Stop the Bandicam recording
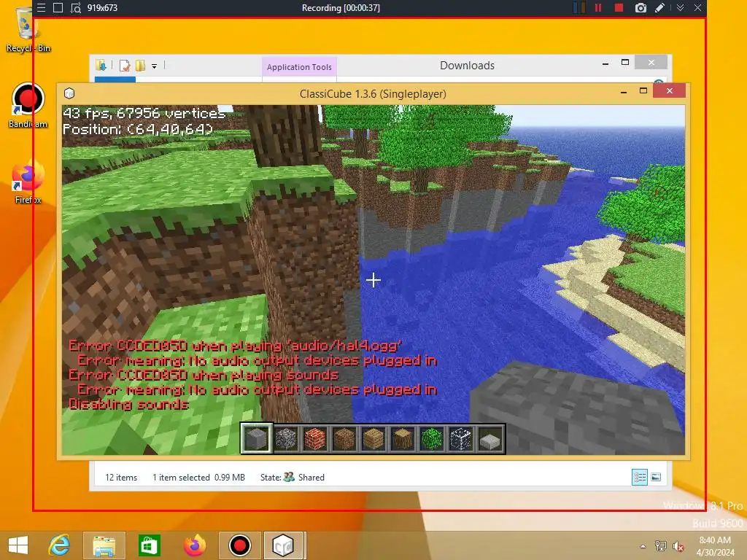Viewport: 747px width, 560px height. point(619,7)
